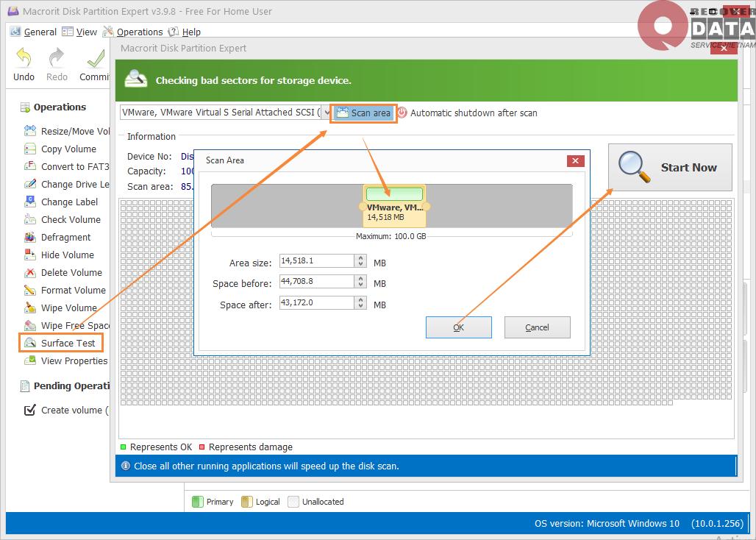This screenshot has height=540, width=756.
Task: Click the Format Volume icon
Action: tap(30, 290)
